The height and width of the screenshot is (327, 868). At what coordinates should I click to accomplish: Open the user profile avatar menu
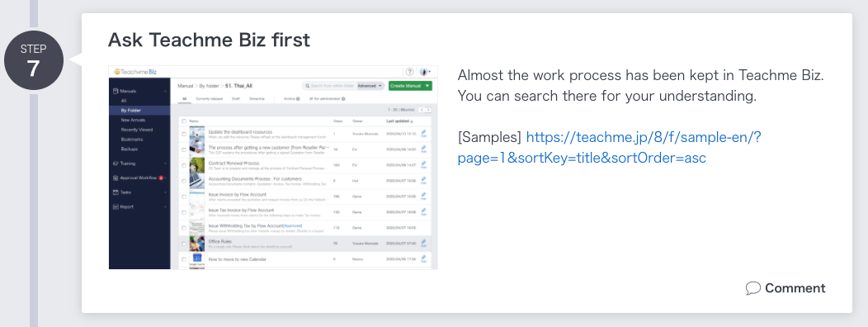click(425, 72)
